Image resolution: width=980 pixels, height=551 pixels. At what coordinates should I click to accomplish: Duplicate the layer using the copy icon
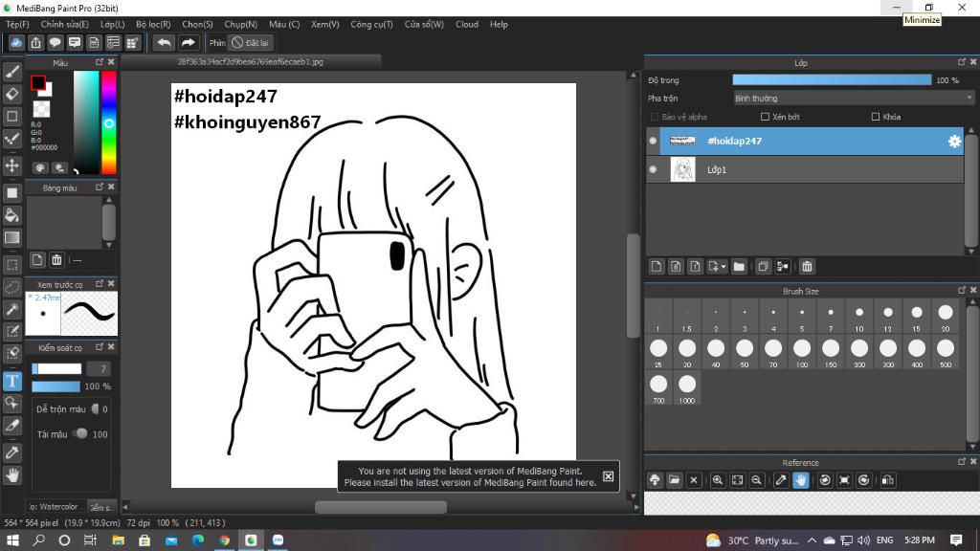[763, 267]
